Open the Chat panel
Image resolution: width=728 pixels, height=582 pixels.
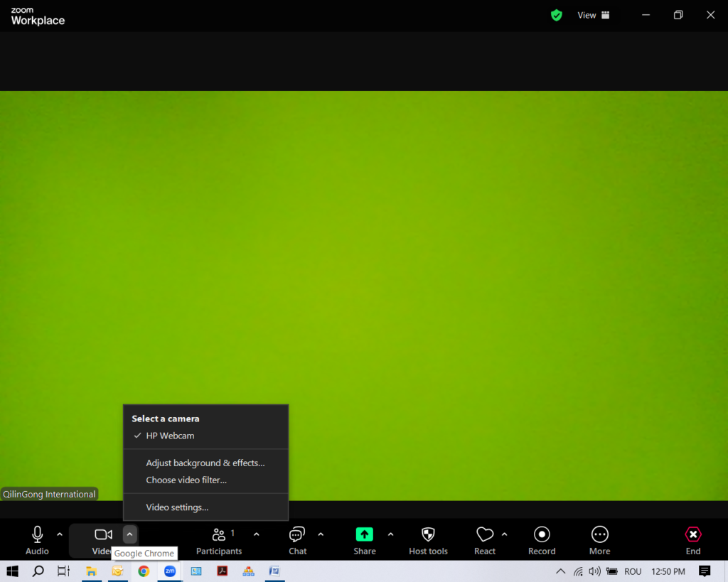pyautogui.click(x=297, y=540)
